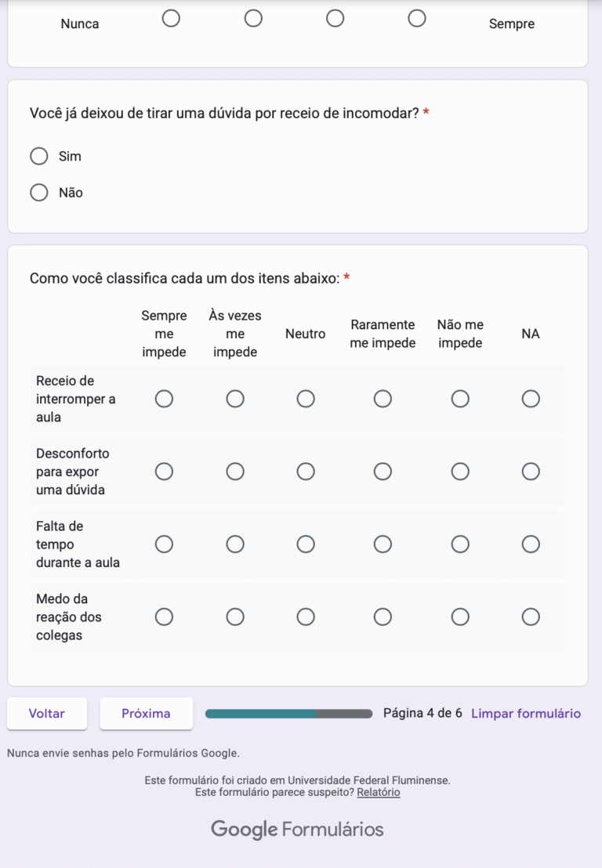Go to next page with 'Próxima'

(x=146, y=714)
